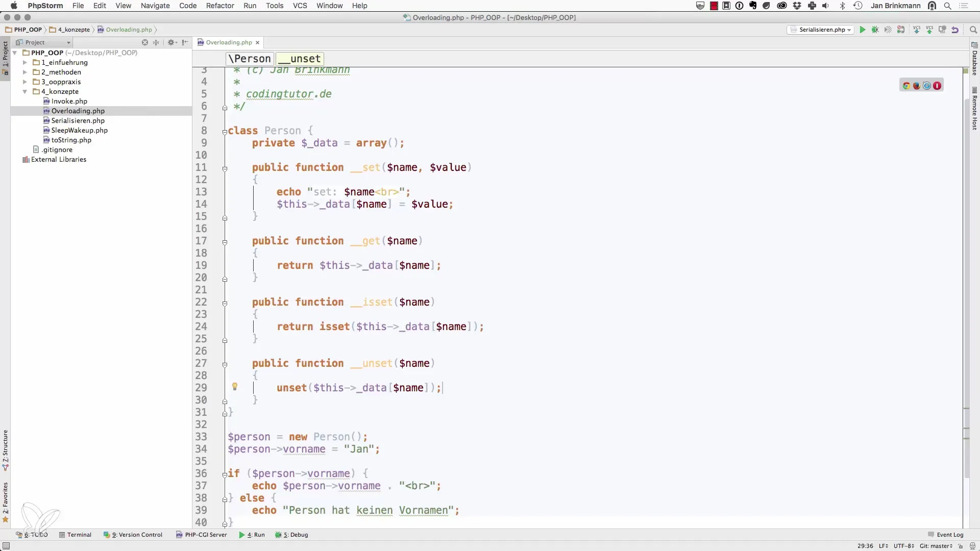This screenshot has height=551, width=980.
Task: Toggle file read-only lock in status bar
Action: coord(960,546)
